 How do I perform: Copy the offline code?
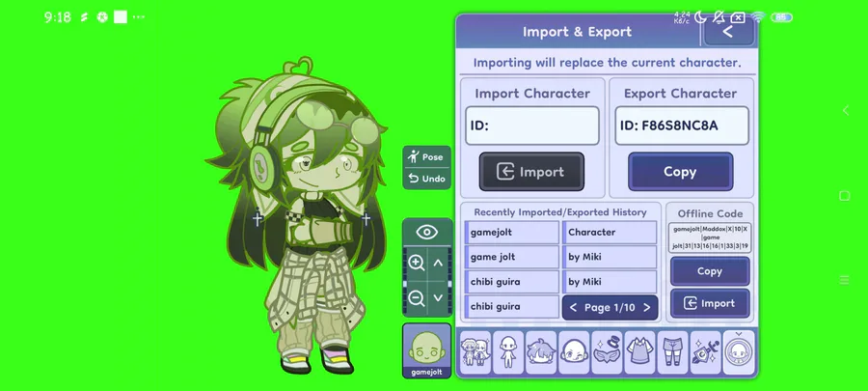point(710,271)
